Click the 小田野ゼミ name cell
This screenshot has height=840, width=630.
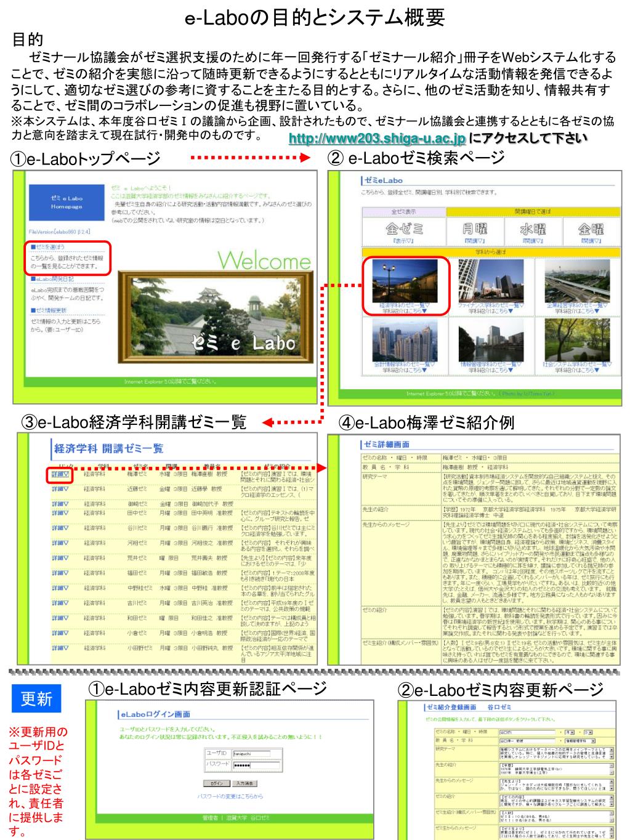point(139,648)
